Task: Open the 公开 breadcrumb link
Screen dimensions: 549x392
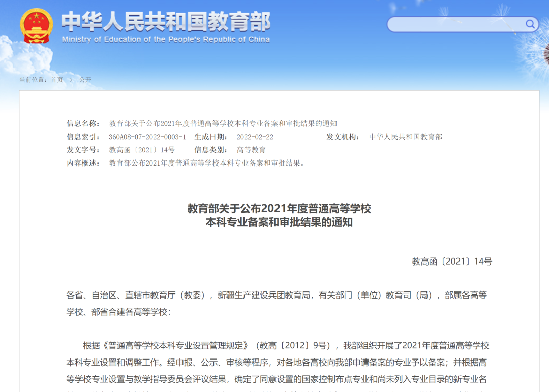Action: tap(85, 80)
